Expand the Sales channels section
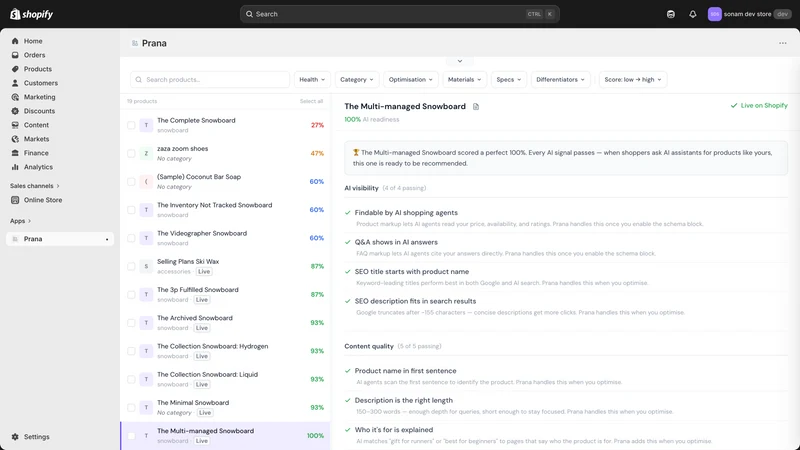Screen dimensions: 800x450 [x=35, y=186]
